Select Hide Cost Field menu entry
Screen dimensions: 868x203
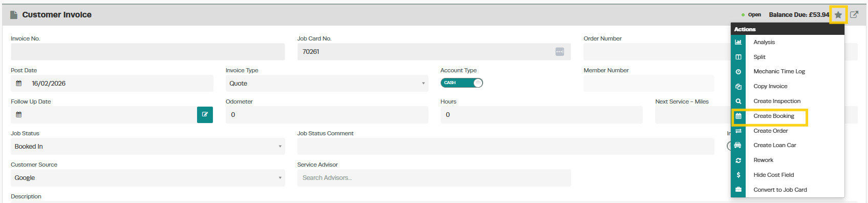(773, 175)
